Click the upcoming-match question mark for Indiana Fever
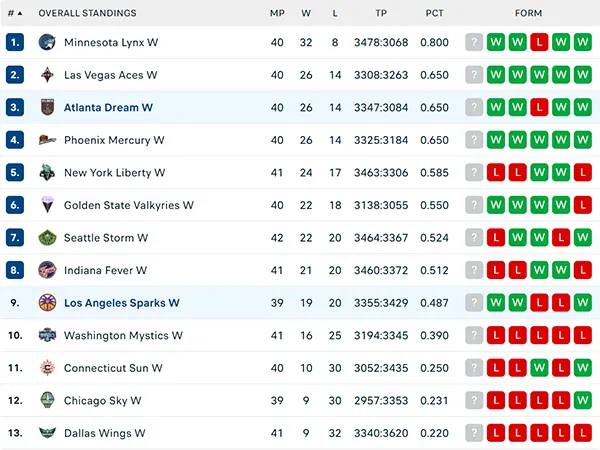Screen dimensions: 600x450 point(474,270)
